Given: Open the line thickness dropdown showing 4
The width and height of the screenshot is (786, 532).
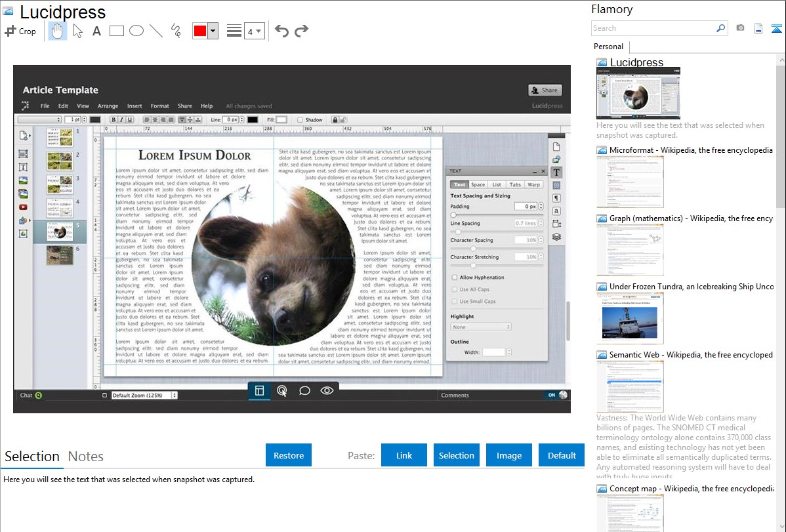Looking at the screenshot, I should tap(254, 31).
